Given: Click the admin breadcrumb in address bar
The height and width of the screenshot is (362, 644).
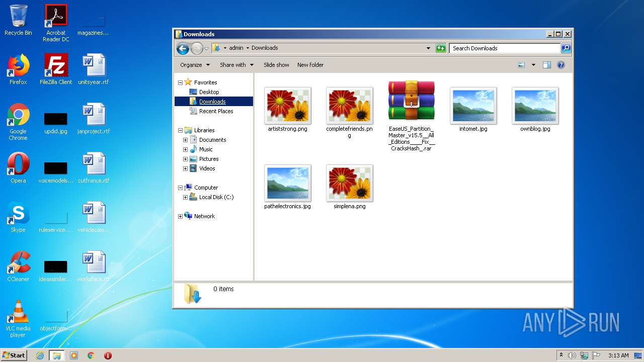Looking at the screenshot, I should click(x=236, y=48).
